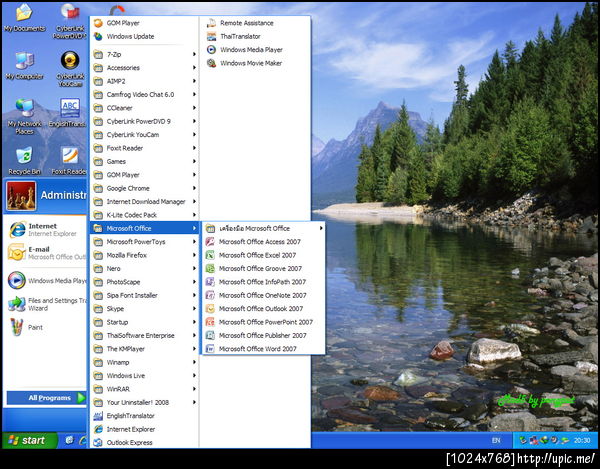Open My Network Places desktop icon
Image resolution: width=600 pixels, height=469 pixels.
click(x=24, y=116)
